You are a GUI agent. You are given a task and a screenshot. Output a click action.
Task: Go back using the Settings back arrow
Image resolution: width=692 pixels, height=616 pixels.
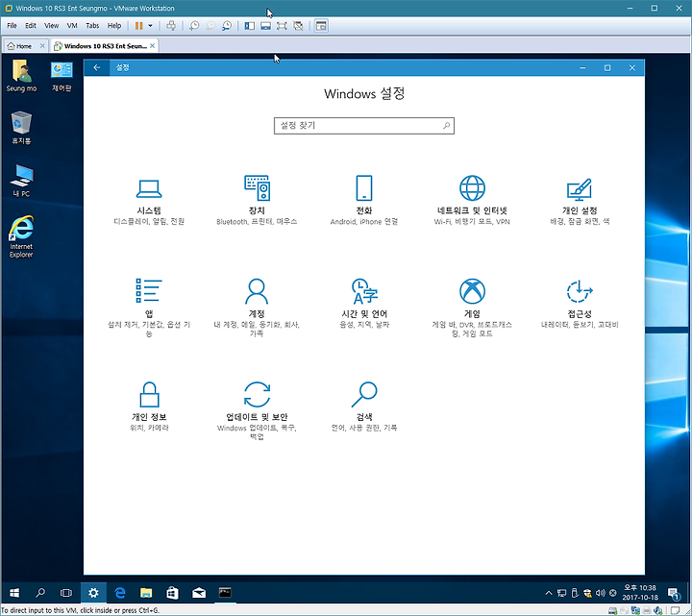coord(97,67)
